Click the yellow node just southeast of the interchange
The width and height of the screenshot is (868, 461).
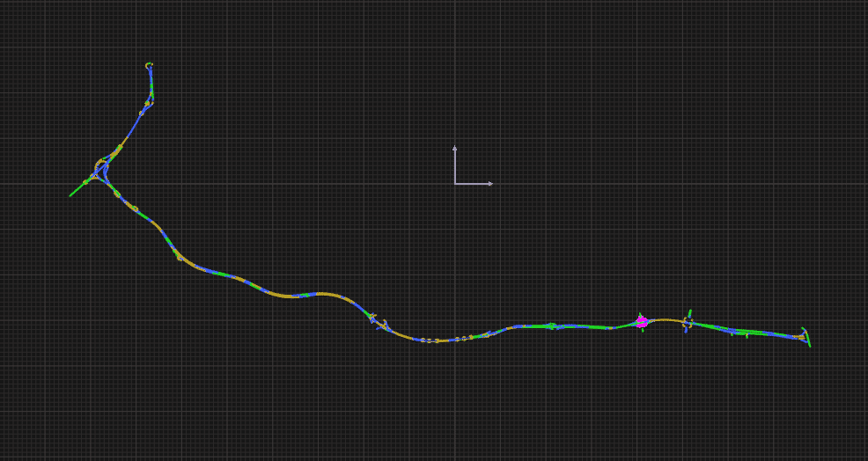click(x=135, y=209)
